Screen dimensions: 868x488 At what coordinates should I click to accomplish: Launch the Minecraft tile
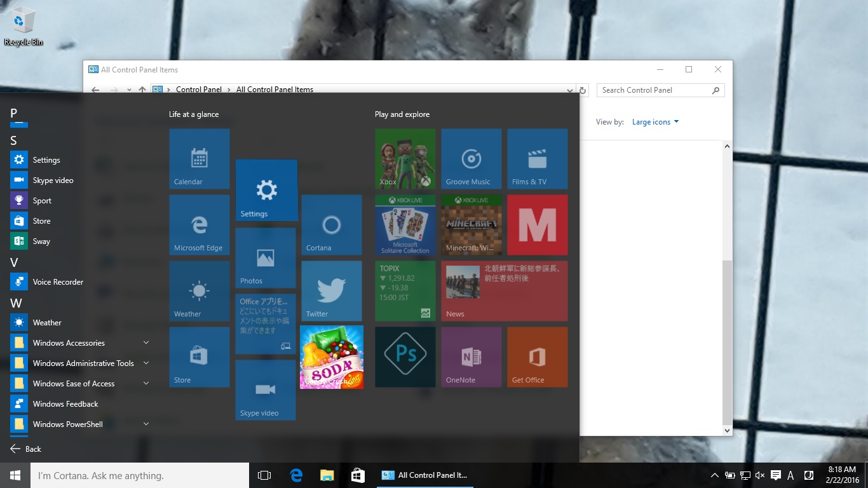471,225
